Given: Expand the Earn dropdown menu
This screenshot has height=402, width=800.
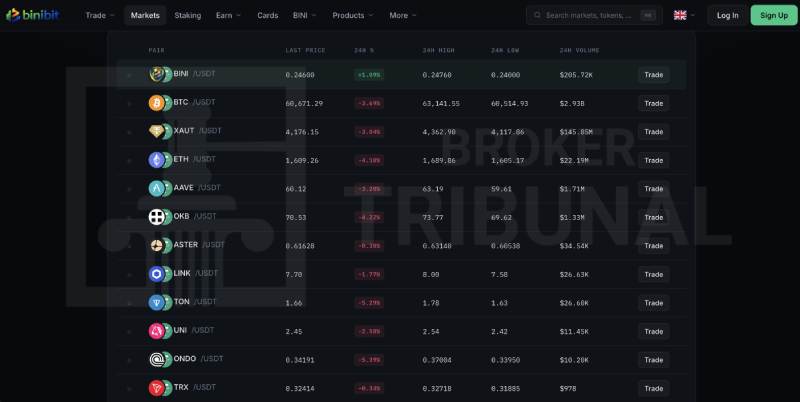Looking at the screenshot, I should (228, 15).
